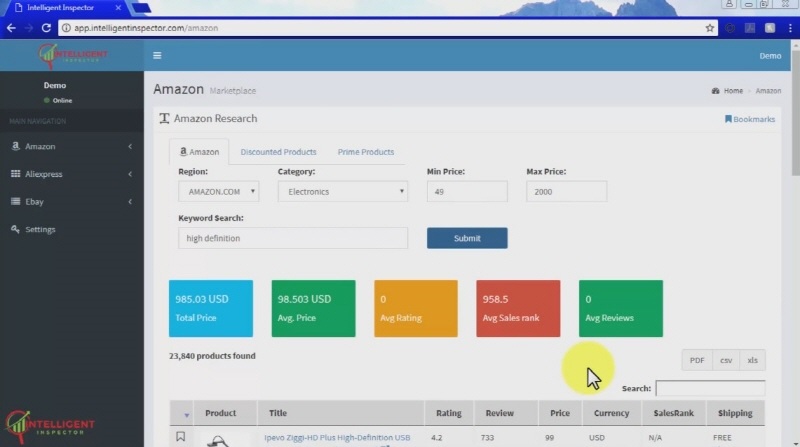Switch to Discounted Products tab
Viewport: 800px width, 447px height.
(x=279, y=152)
